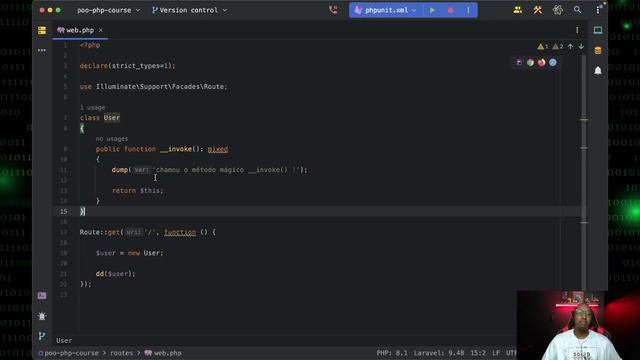
Task: Click LF line separator widget
Action: [496, 353]
